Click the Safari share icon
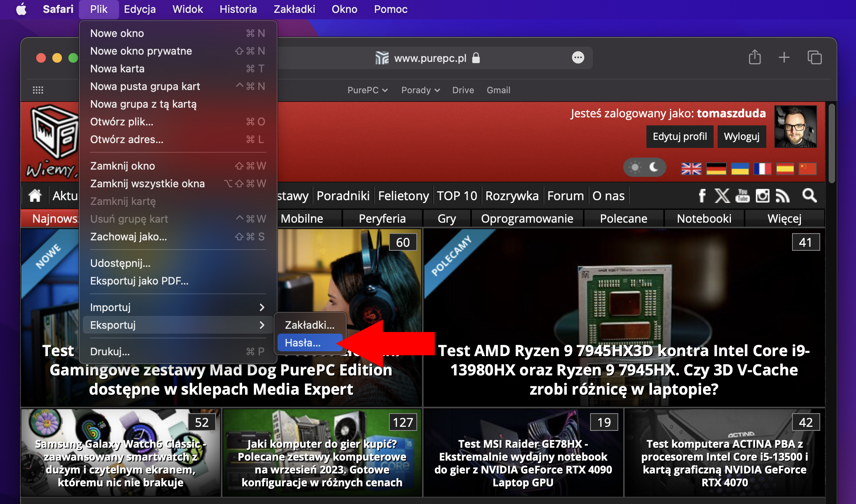The width and height of the screenshot is (856, 504). (x=755, y=57)
